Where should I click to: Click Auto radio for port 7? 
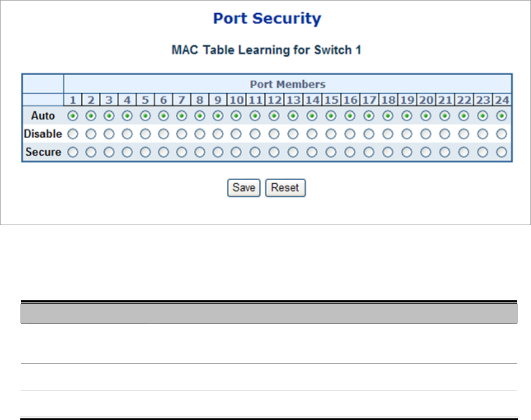182,116
